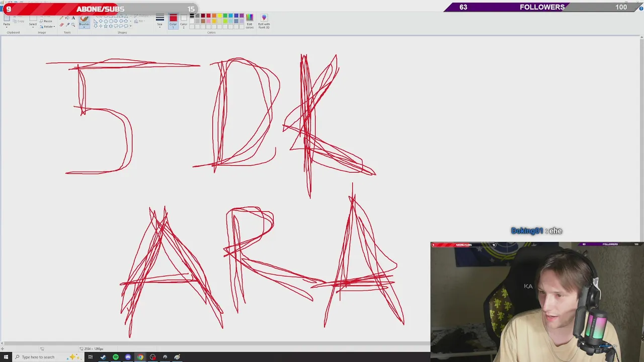Viewport: 644px width, 362px height.
Task: Select the Pencil tool in Paint
Action: point(61,18)
